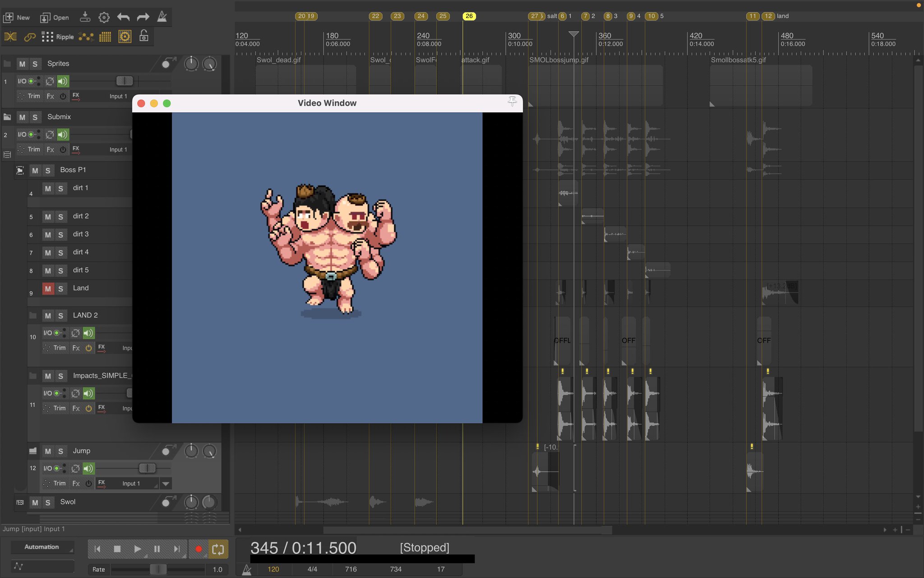Viewport: 924px width, 578px height.
Task: Open the Automation mode dropdown
Action: click(42, 547)
